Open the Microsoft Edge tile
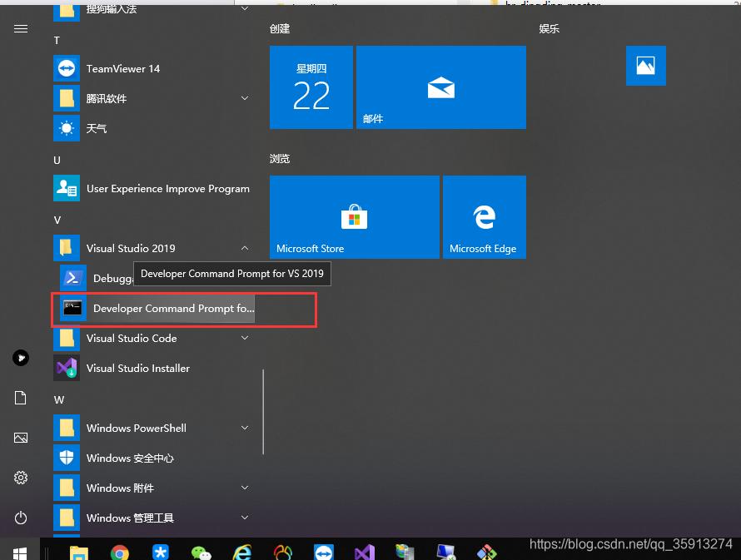 point(485,217)
